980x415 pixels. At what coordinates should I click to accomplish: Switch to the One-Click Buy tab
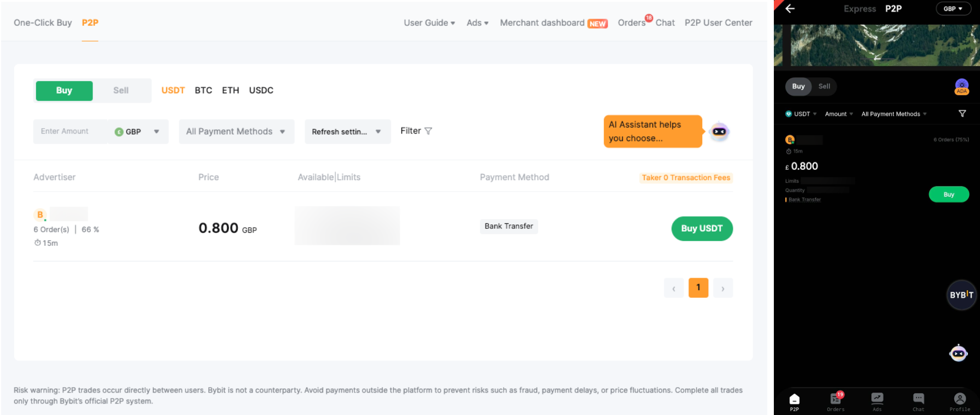coord(43,22)
